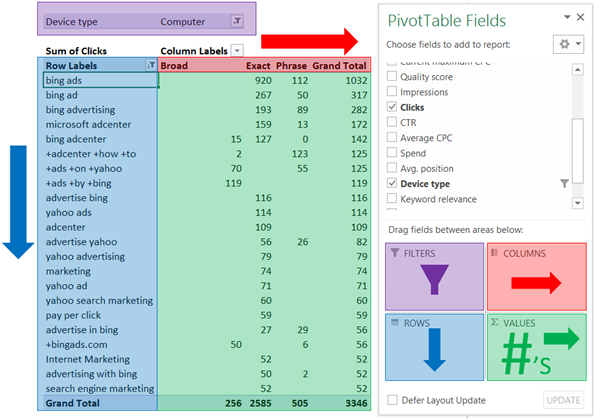Select the 'bing ads' row label cell
Screen dimensions: 600x420
pyautogui.click(x=100, y=80)
